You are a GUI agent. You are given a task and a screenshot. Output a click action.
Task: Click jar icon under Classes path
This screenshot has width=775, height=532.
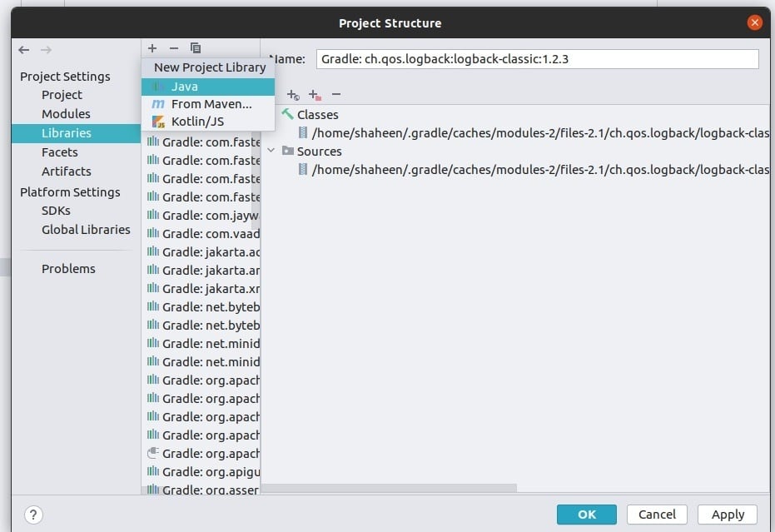click(303, 132)
